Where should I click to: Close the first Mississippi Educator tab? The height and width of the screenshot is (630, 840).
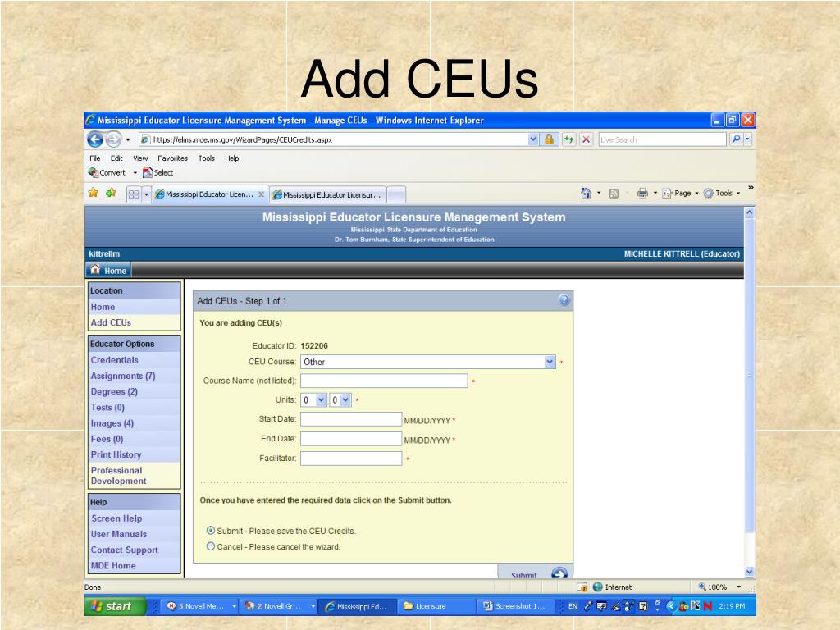(x=261, y=194)
